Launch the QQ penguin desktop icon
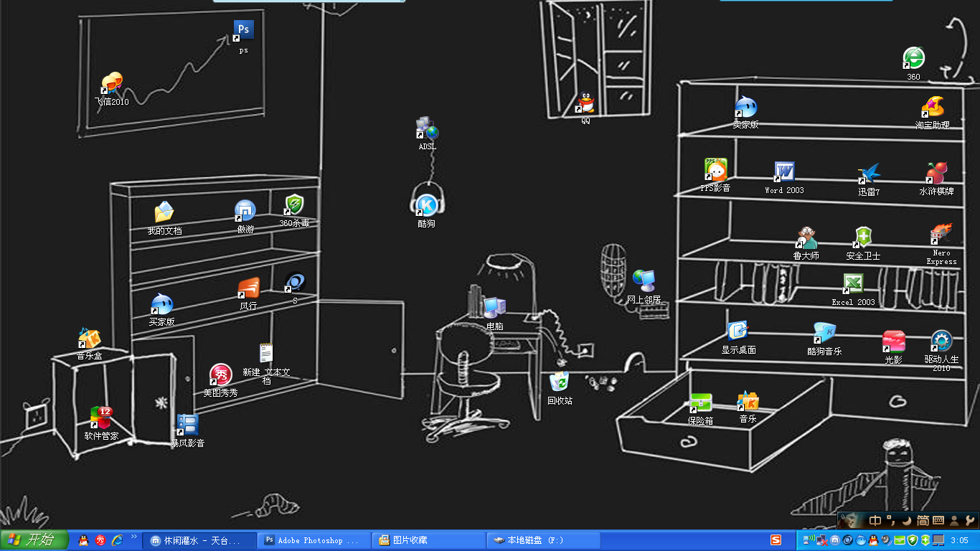 585,103
